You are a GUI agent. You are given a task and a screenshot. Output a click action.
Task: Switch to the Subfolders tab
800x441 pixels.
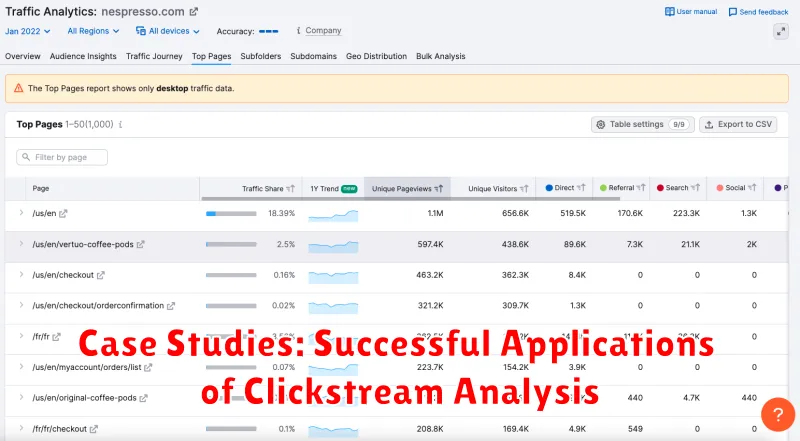click(x=261, y=56)
